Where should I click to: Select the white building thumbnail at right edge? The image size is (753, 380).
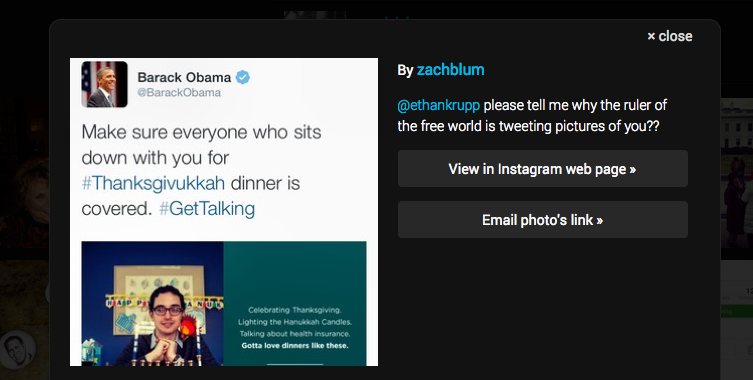coord(737,178)
